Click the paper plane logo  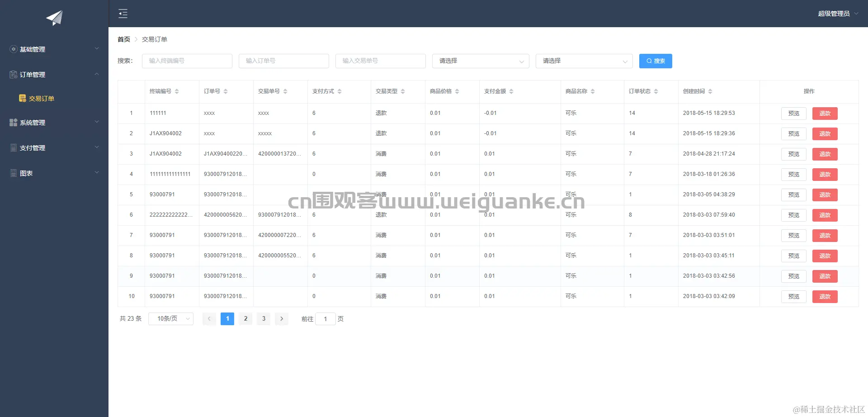pos(54,18)
